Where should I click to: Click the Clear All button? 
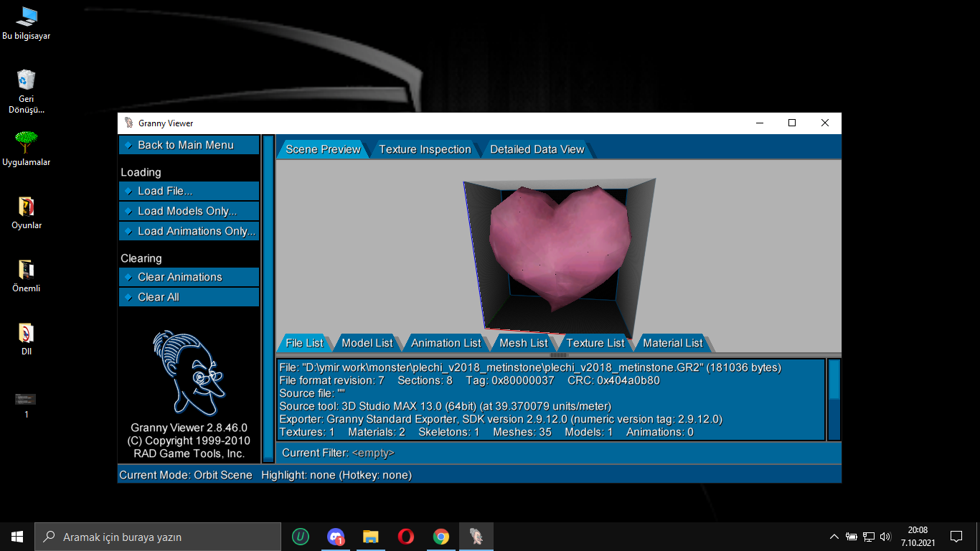[189, 297]
